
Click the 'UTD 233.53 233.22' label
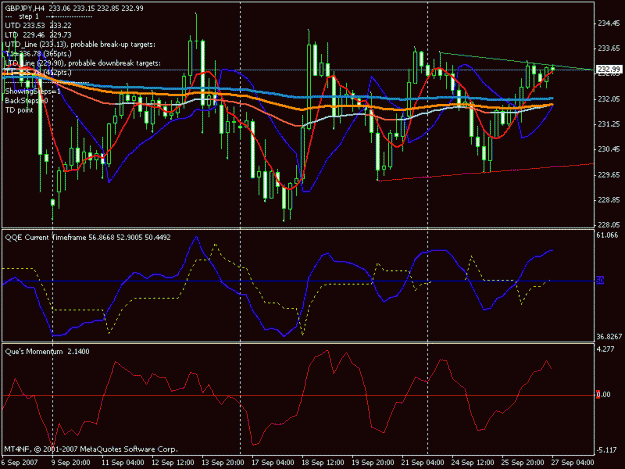coord(38,26)
